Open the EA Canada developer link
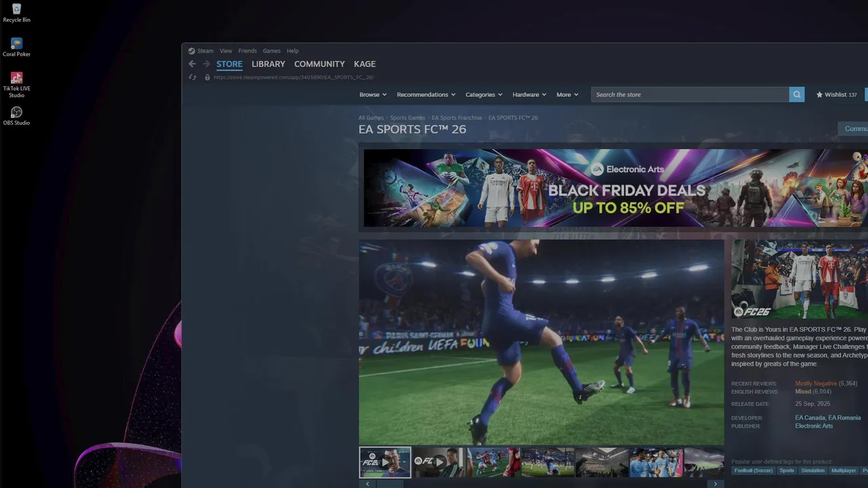The height and width of the screenshot is (488, 868). [x=810, y=418]
